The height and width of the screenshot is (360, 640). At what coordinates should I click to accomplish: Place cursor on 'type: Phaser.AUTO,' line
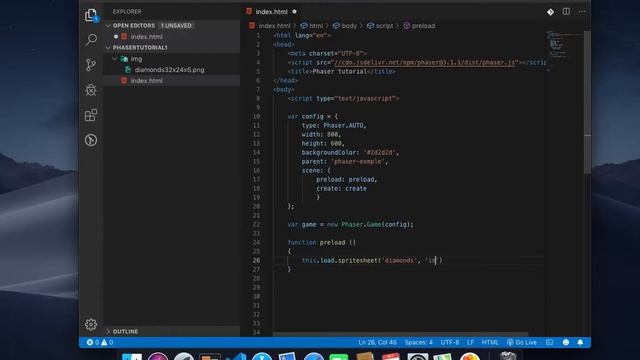[334, 125]
